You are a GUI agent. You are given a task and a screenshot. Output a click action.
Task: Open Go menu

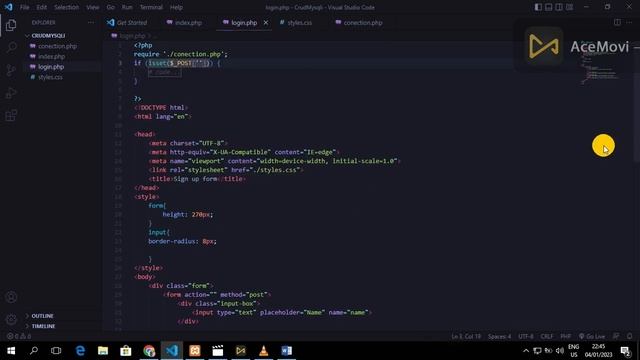tap(111, 7)
